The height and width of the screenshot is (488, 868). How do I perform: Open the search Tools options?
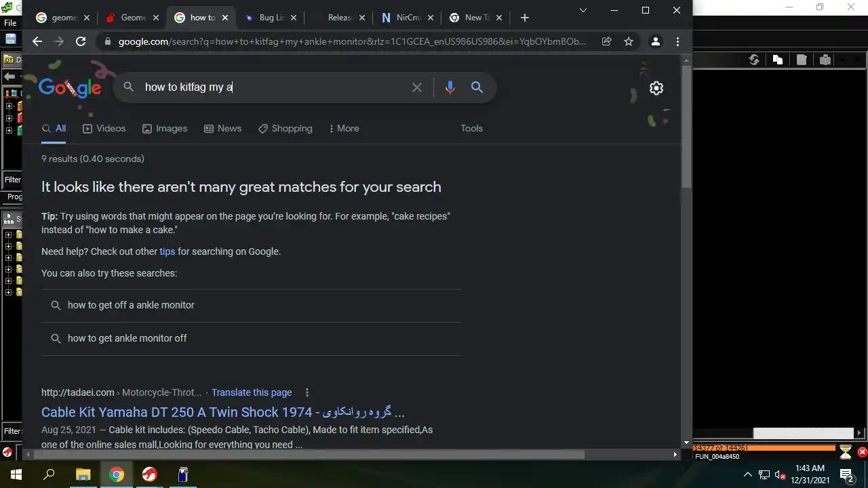pyautogui.click(x=471, y=128)
